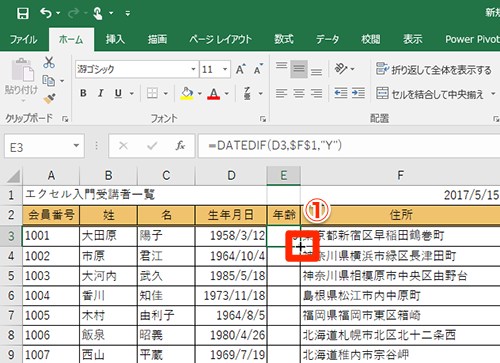The width and height of the screenshot is (500, 363).
Task: Switch to the 描画 tab
Action: point(157,39)
